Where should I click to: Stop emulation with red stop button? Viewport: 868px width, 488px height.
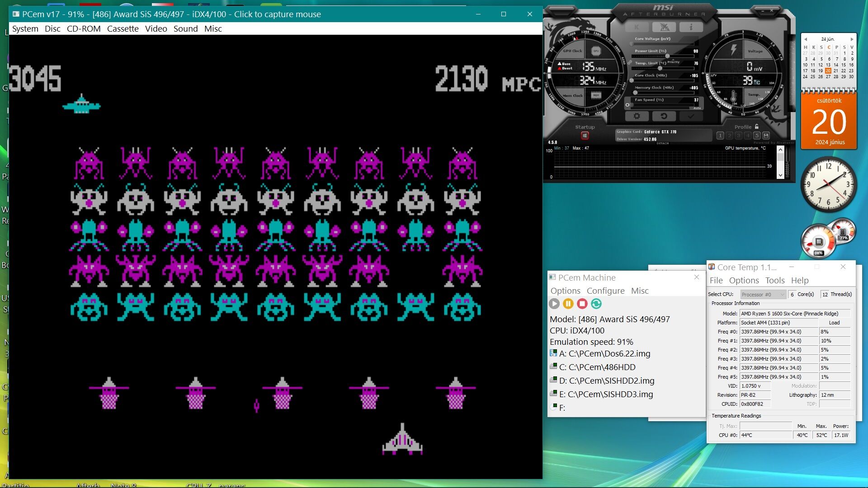click(x=582, y=304)
